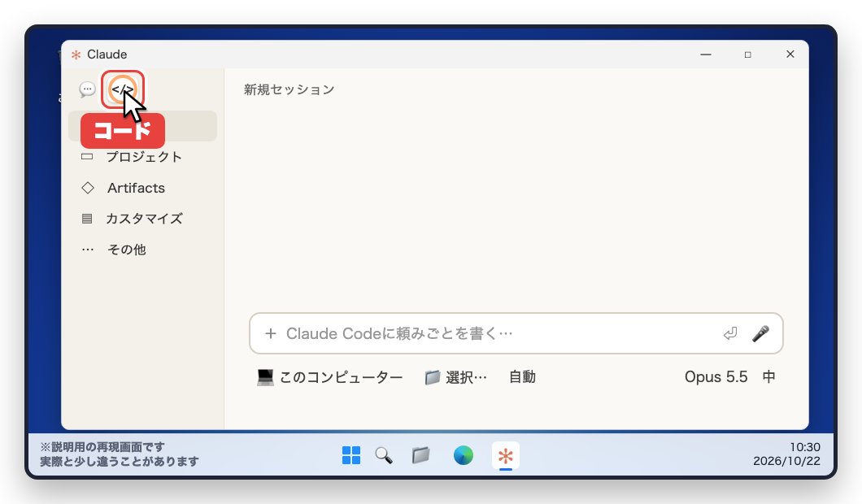This screenshot has height=504, width=862.
Task: Click the その他 three-dot icon
Action: 87,250
